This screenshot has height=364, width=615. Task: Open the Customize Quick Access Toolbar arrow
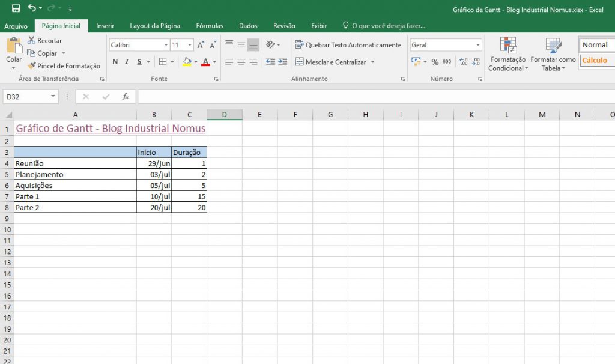(70, 8)
